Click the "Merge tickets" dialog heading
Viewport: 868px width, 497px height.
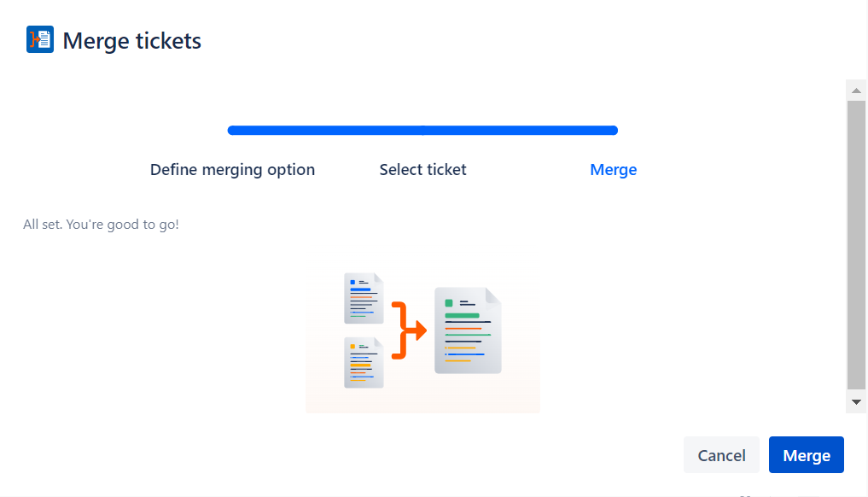pos(132,40)
